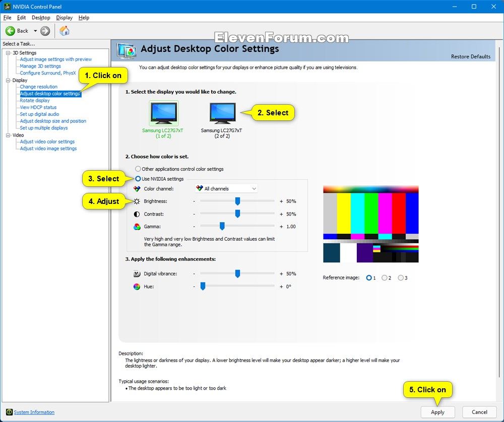
Task: Open the Desktop menu
Action: tap(41, 17)
